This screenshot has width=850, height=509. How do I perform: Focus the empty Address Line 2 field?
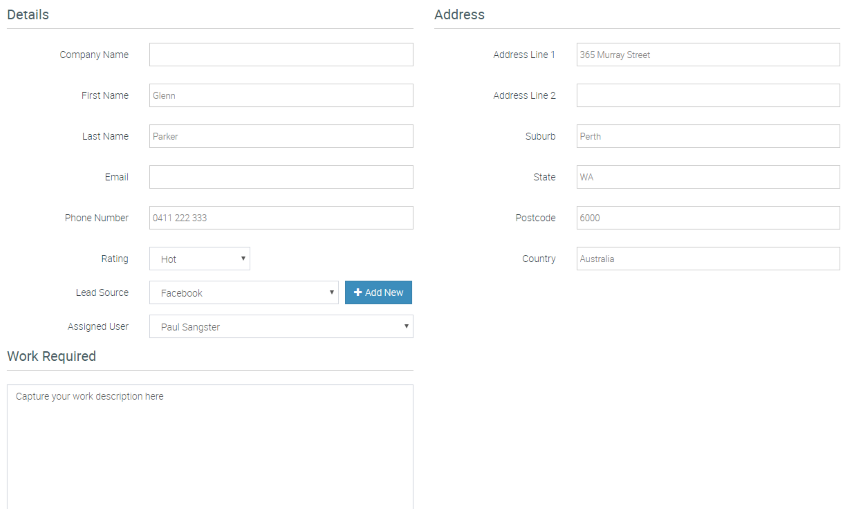pyautogui.click(x=708, y=95)
